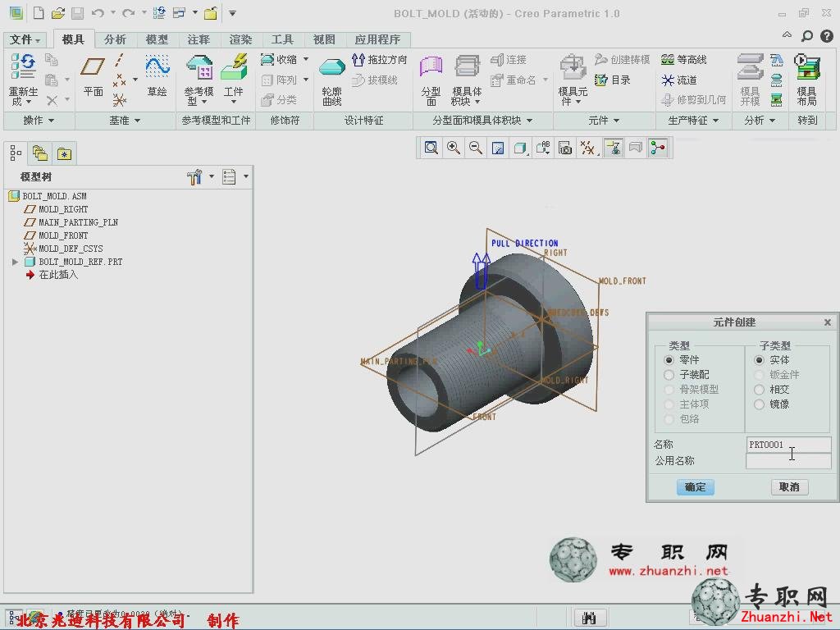Switch to the Analysis (分析) ribbon tab

(x=115, y=39)
